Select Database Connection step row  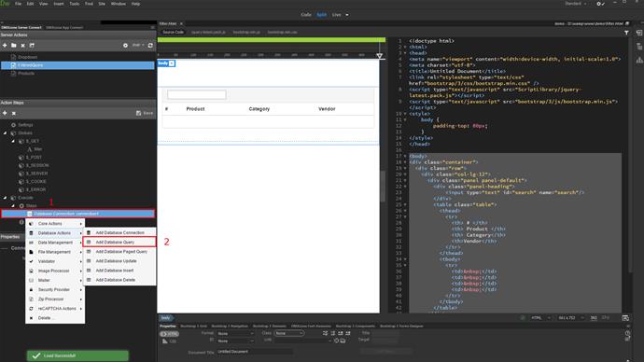coord(77,214)
